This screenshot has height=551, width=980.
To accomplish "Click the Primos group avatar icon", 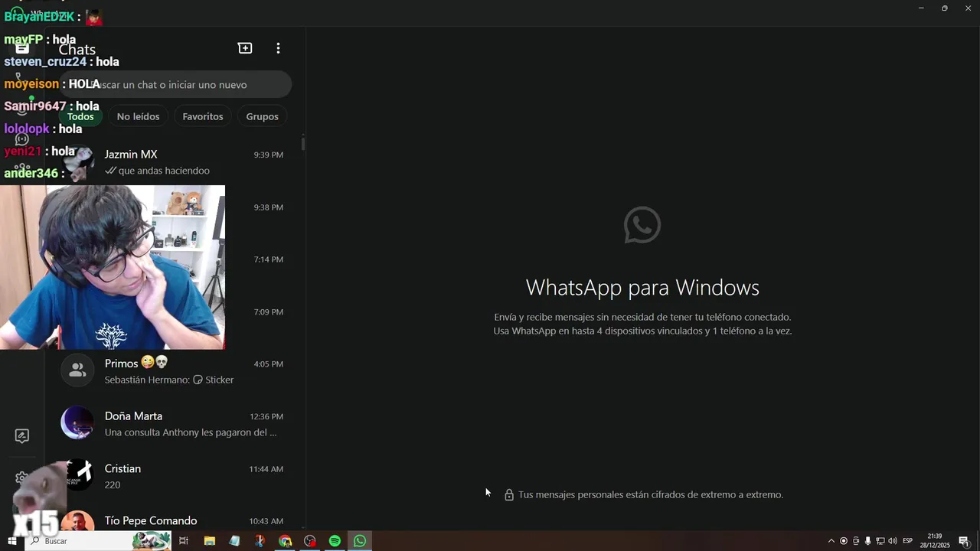I will 77,371.
